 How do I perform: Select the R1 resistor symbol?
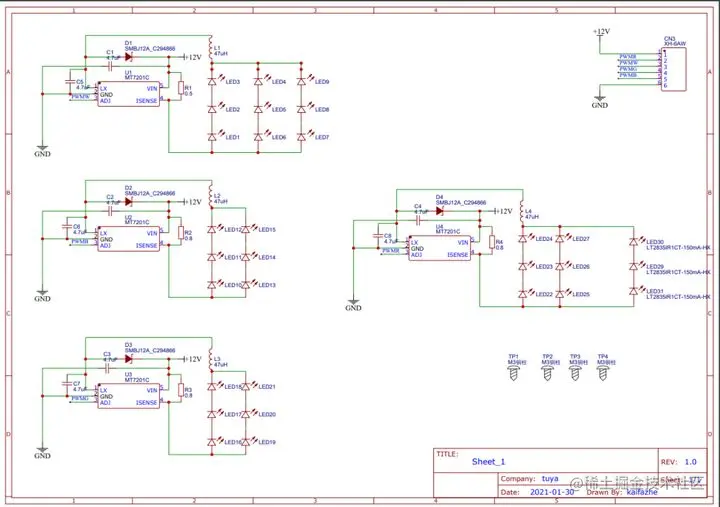pos(181,88)
